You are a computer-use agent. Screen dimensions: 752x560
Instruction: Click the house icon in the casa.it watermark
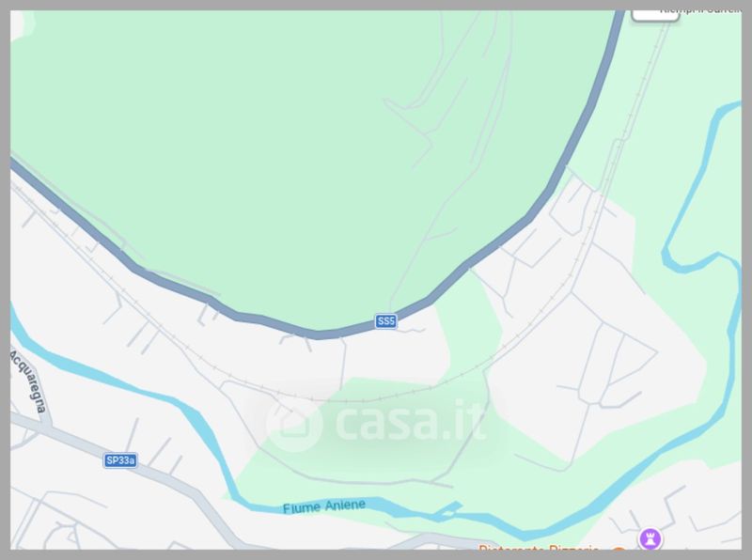(294, 425)
